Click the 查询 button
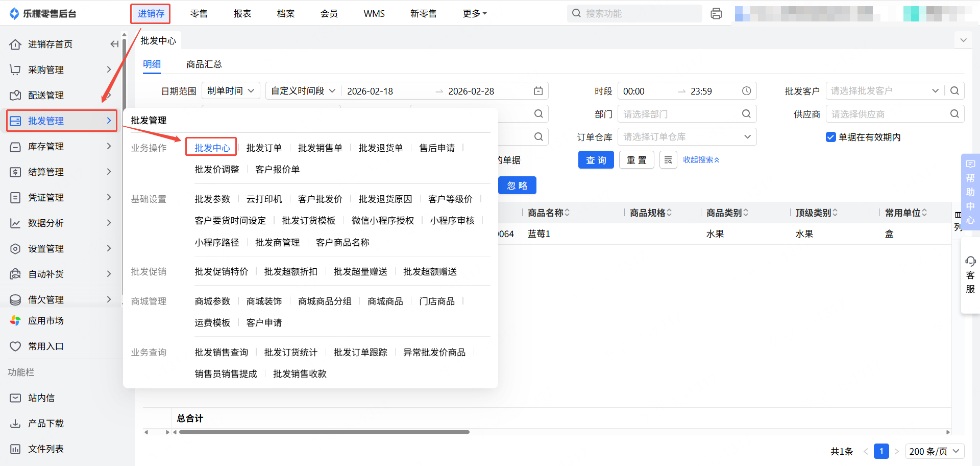Screen dimensions: 980x466 (596, 160)
